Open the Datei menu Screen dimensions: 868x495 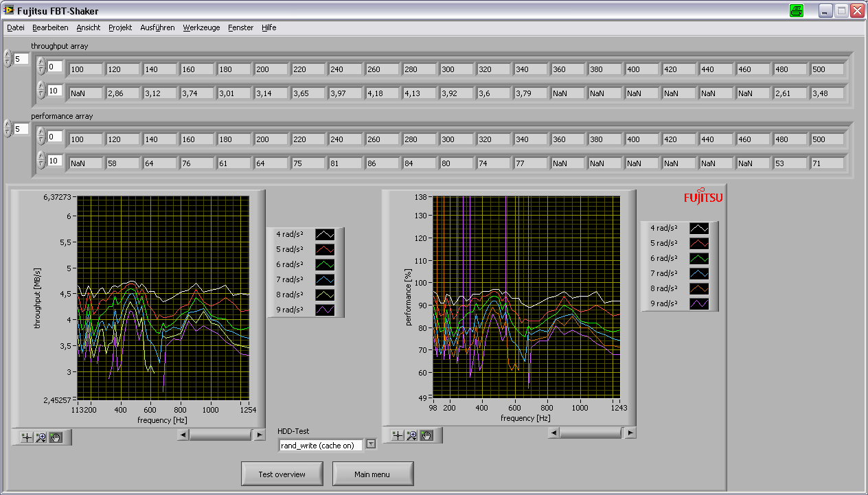pyautogui.click(x=15, y=27)
